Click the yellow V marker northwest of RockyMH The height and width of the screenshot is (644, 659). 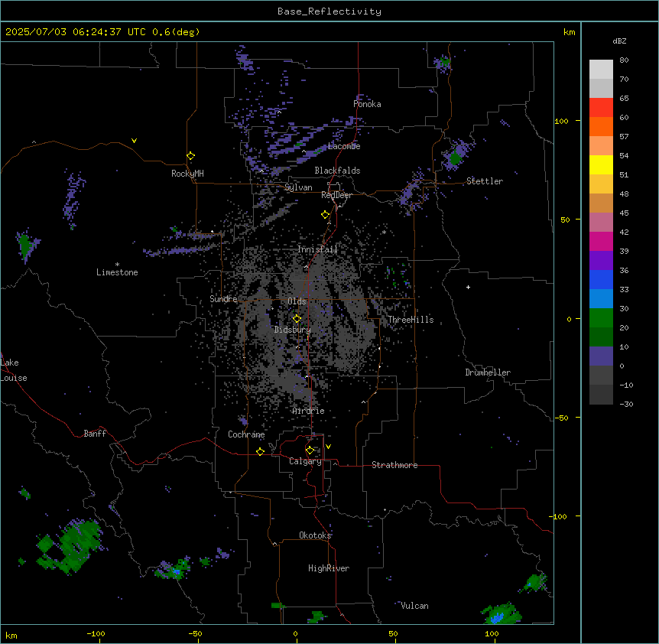(134, 141)
